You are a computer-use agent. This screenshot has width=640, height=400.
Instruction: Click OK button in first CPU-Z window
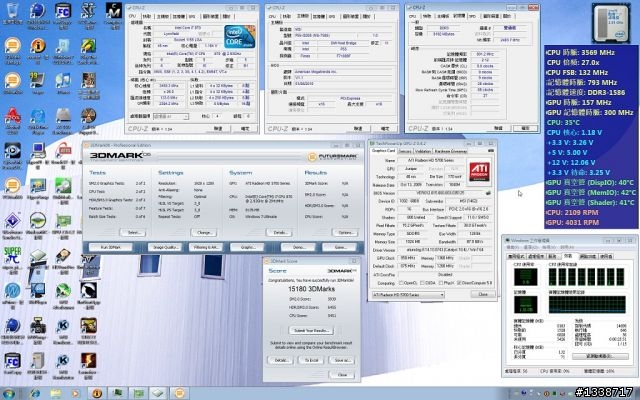tap(245, 129)
